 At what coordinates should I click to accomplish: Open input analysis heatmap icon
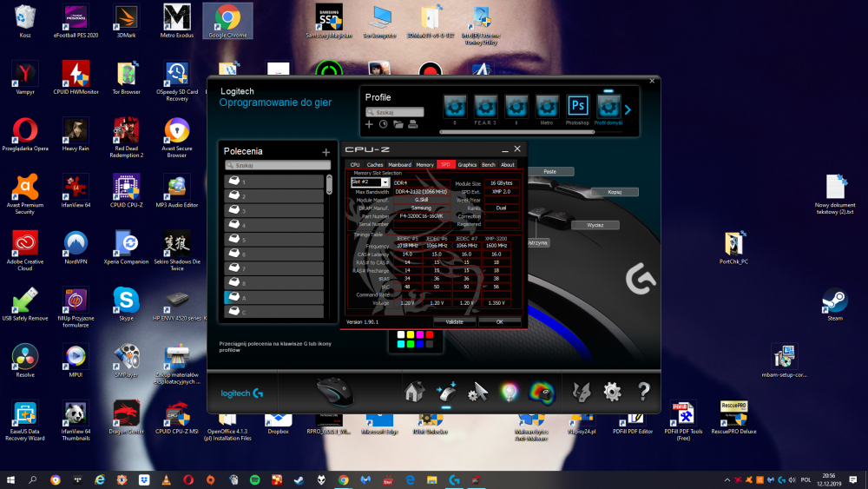click(x=542, y=392)
